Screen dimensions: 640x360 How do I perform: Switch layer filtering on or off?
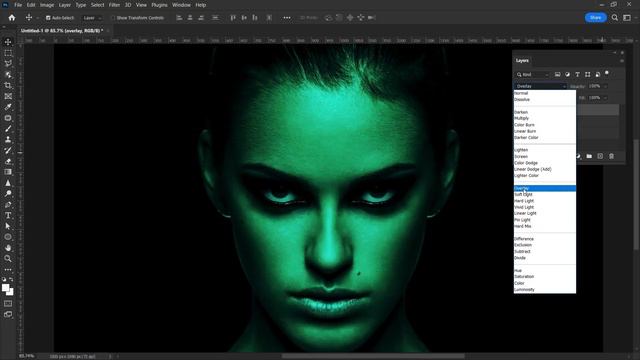[607, 73]
